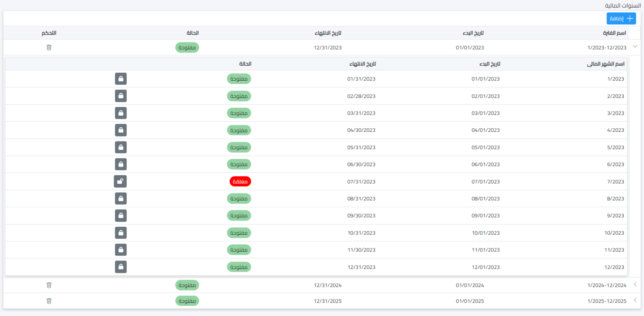The height and width of the screenshot is (316, 644).
Task: Unlock the closed month 7/2023
Action: [x=120, y=181]
